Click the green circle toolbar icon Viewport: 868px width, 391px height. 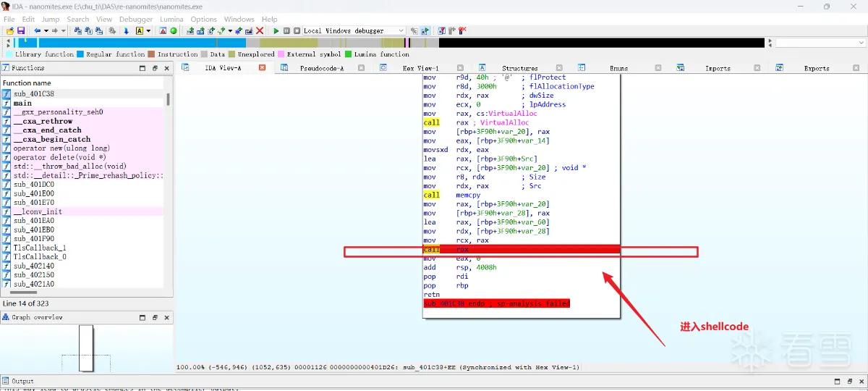pos(174,31)
